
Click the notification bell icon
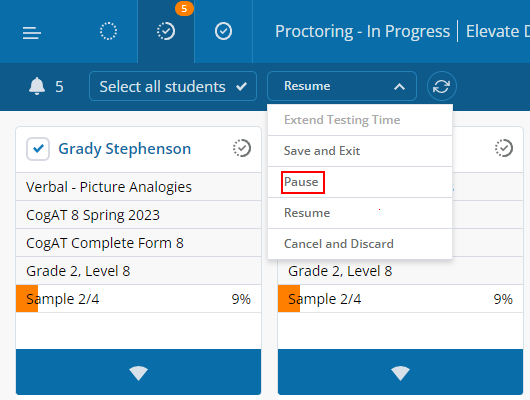point(37,86)
